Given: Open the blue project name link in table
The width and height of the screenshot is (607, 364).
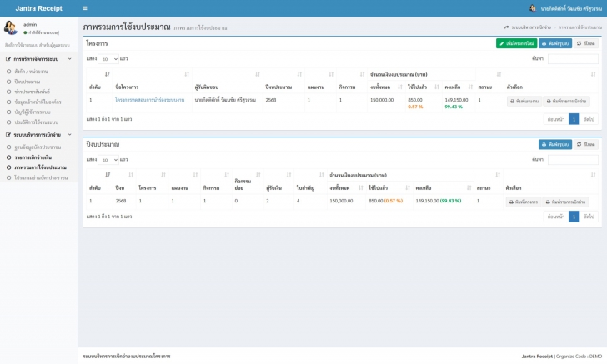Looking at the screenshot, I should [149, 100].
